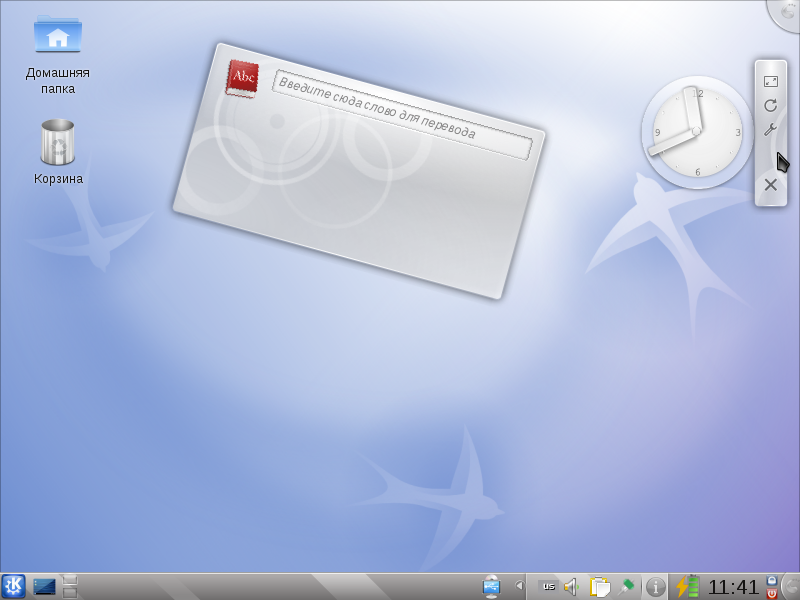This screenshot has width=800, height=600.
Task: Click the 11:41 digital clock
Action: (x=733, y=587)
